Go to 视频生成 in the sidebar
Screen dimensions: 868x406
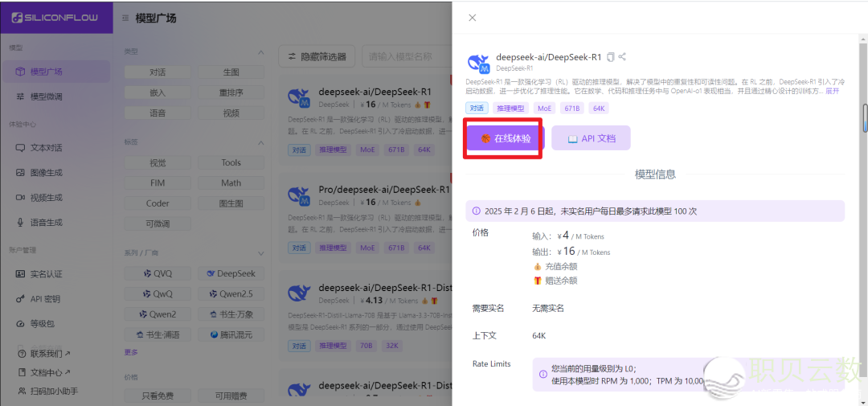[56, 198]
